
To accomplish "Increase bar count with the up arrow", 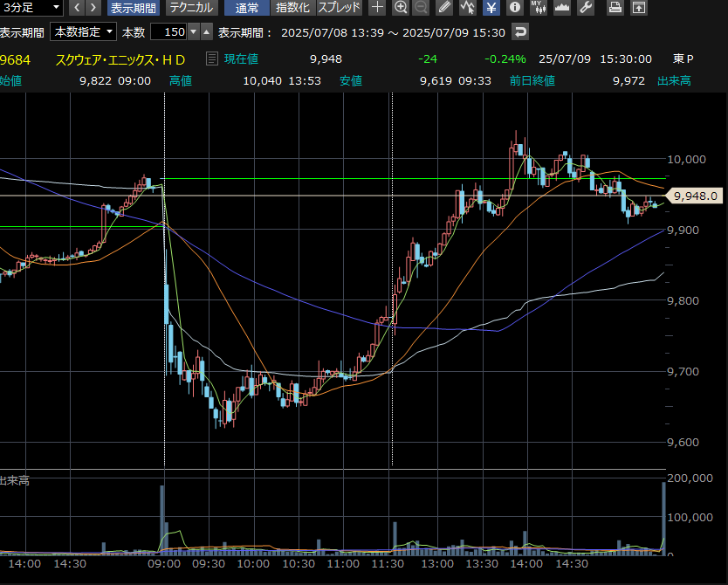I will (206, 32).
